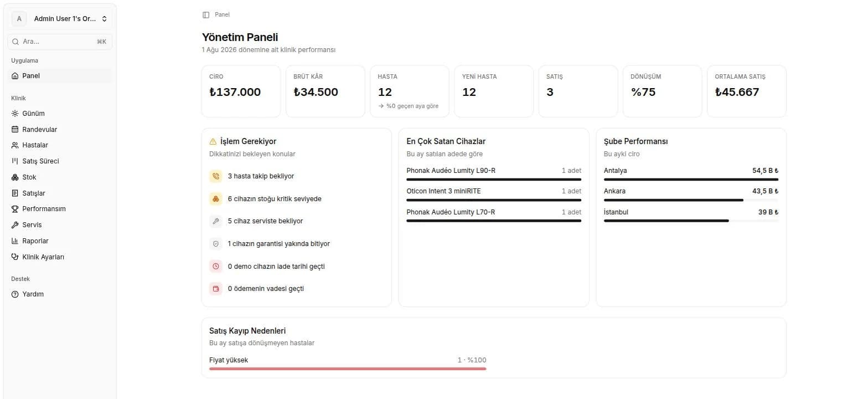Click the Panel breadcrumb text

[x=222, y=15]
